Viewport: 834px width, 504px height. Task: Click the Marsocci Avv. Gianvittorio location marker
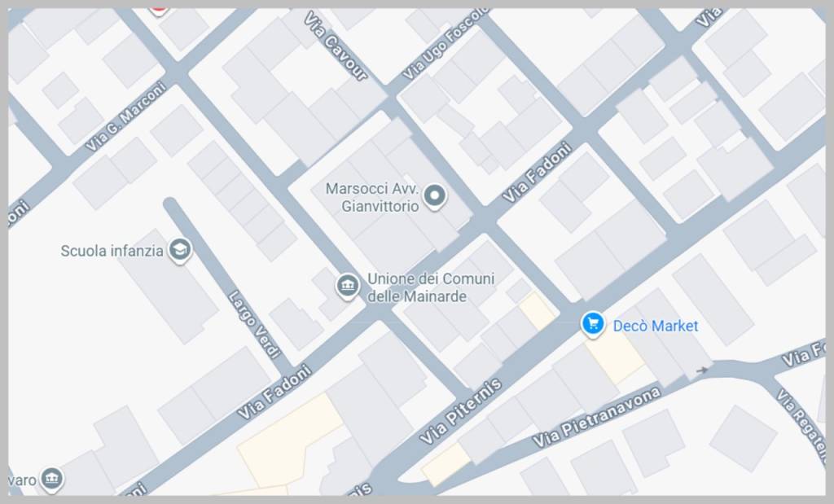[435, 196]
